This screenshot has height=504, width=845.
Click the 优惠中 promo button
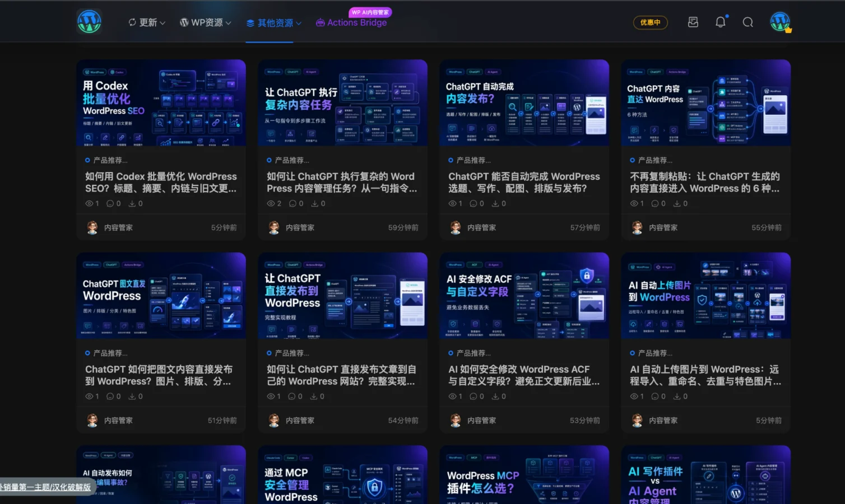coord(651,22)
